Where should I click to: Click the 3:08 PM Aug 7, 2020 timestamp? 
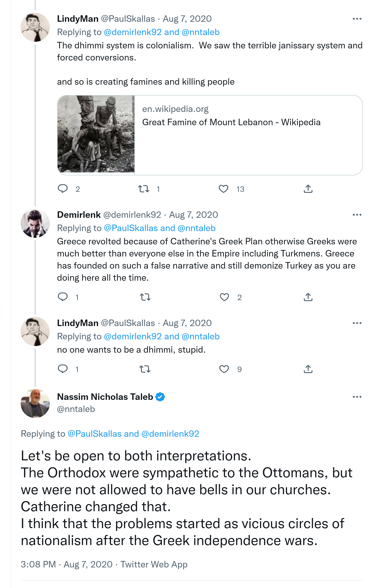[x=66, y=564]
